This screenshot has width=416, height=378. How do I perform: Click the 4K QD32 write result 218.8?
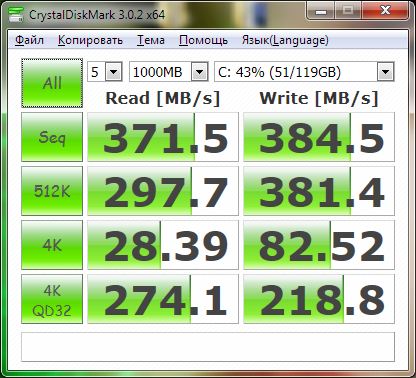319,299
